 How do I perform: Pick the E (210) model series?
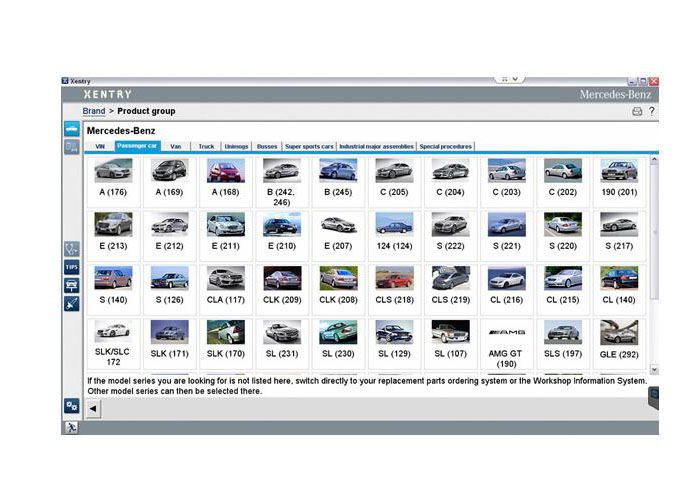pos(282,236)
